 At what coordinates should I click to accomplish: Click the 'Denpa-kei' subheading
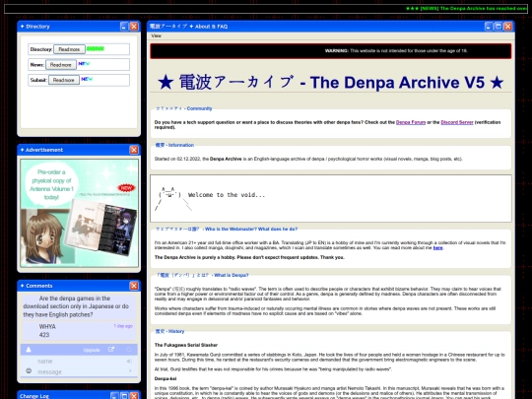tap(166, 378)
